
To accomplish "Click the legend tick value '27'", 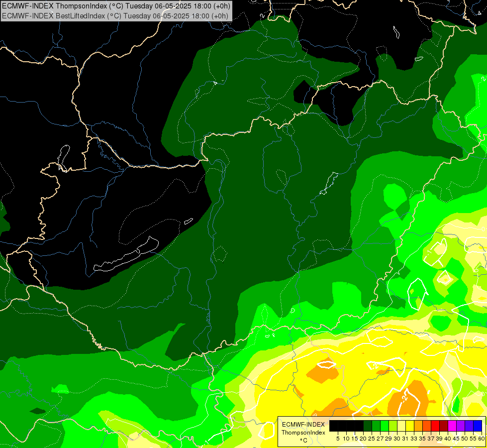I will coord(380,439).
